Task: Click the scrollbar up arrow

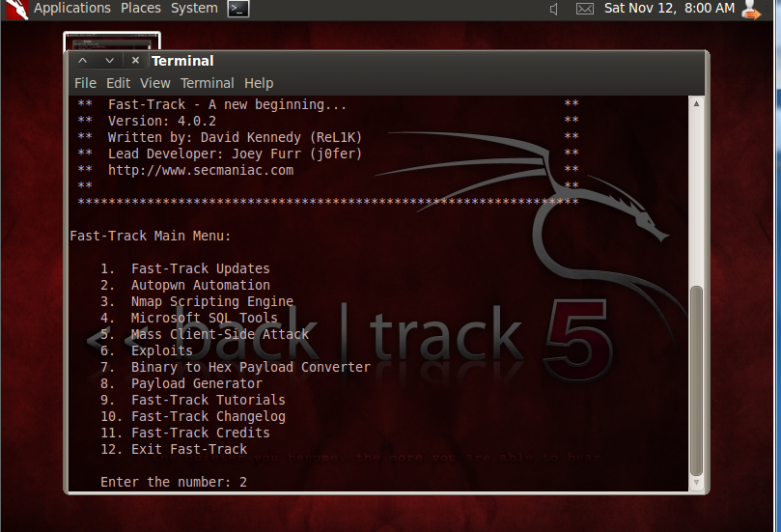Action: pos(696,103)
